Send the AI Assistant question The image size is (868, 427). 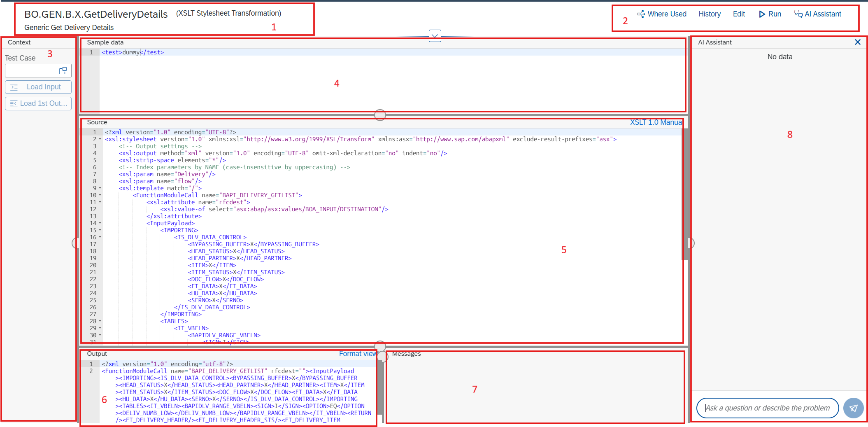(853, 408)
